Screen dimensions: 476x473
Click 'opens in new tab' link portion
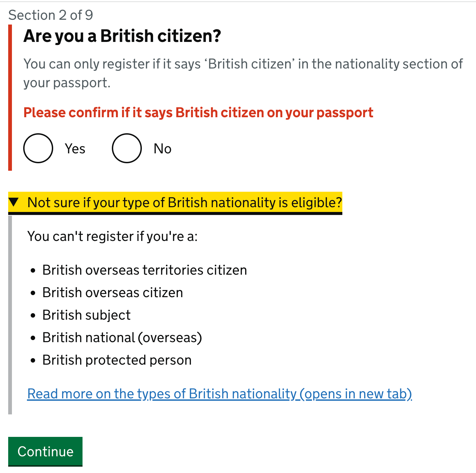(356, 394)
